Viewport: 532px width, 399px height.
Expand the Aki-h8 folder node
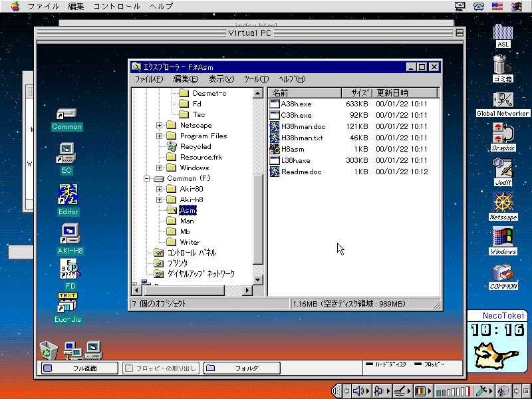159,199
